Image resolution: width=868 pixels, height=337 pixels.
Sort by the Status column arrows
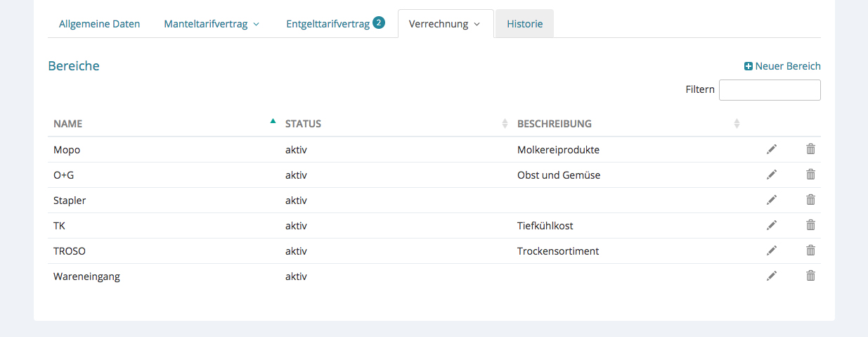coord(505,124)
